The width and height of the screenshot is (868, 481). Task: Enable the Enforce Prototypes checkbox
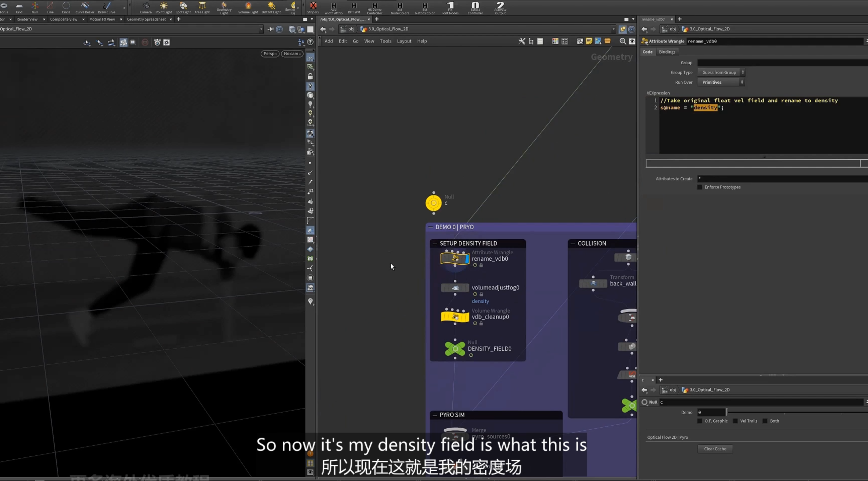coord(700,187)
